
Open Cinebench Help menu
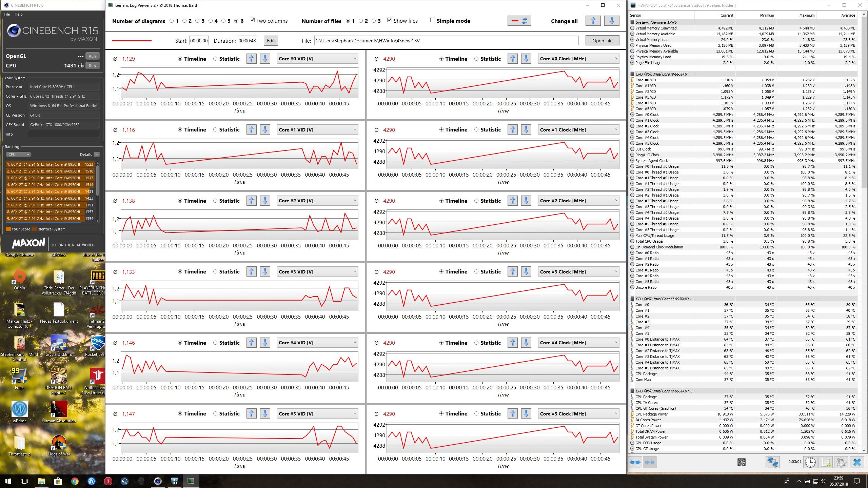pos(18,14)
